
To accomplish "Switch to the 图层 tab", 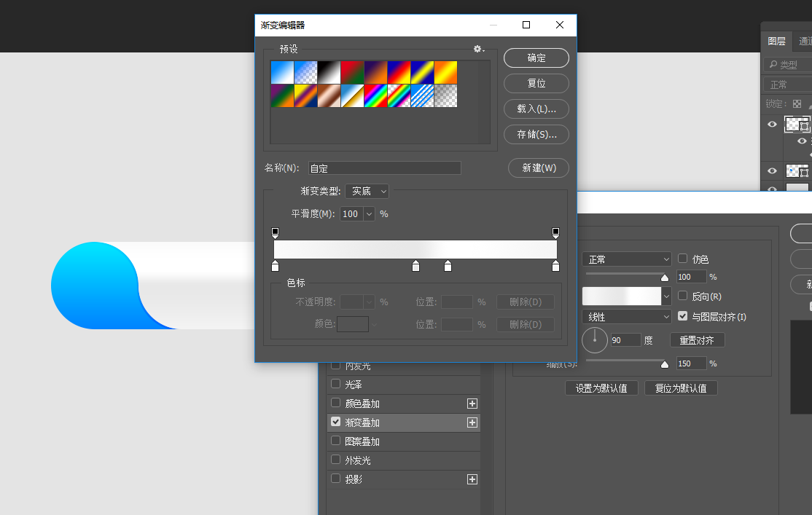I will 776,41.
